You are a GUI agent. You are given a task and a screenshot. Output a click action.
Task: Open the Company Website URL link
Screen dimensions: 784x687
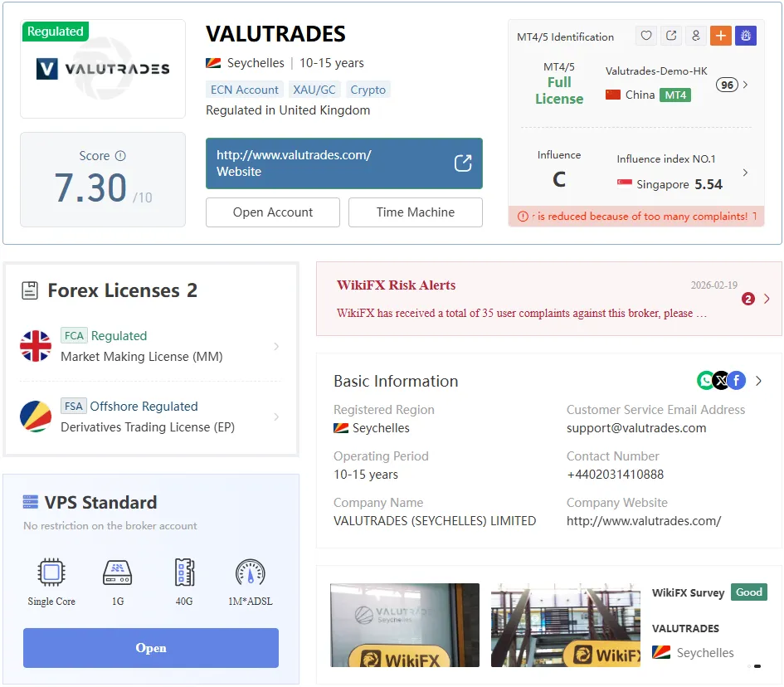tap(644, 521)
